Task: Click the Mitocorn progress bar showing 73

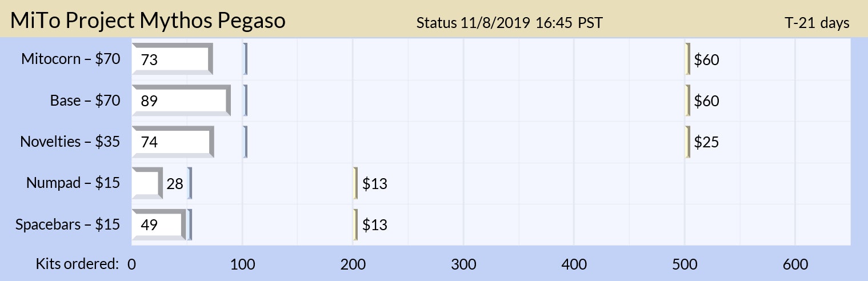Action: click(x=171, y=59)
